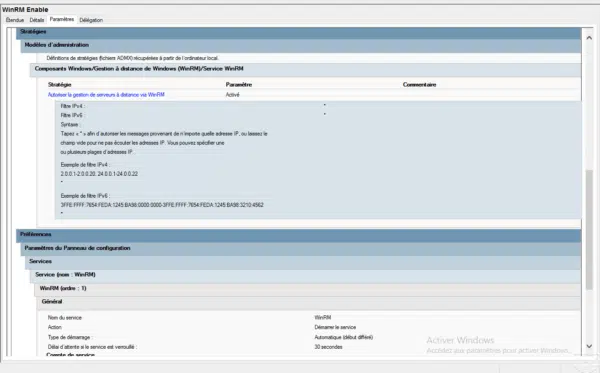The width and height of the screenshot is (600, 373).
Task: Collapse the Services section header
Action: click(303, 262)
